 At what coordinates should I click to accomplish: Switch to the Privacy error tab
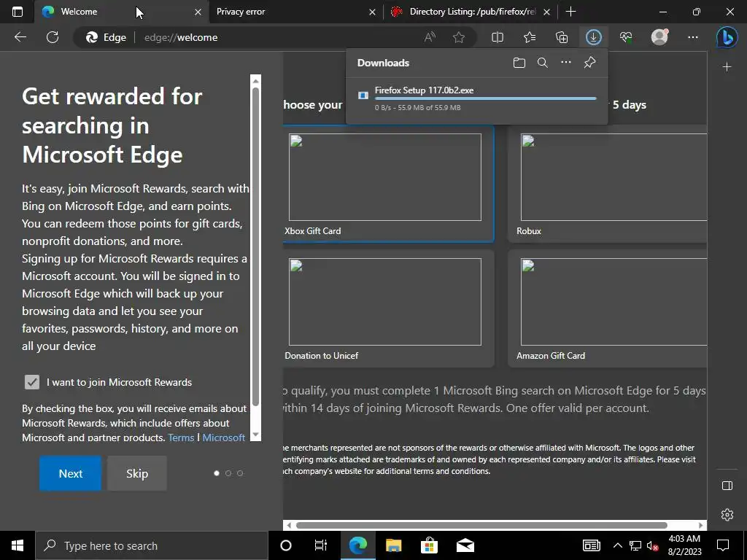coord(296,12)
